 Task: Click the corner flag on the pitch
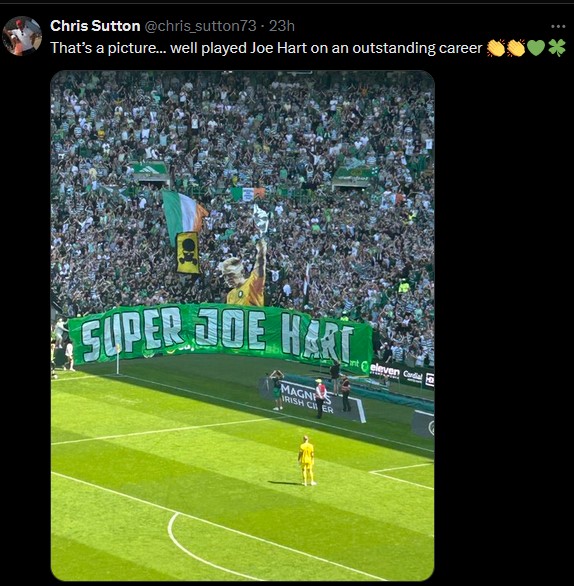pos(118,359)
